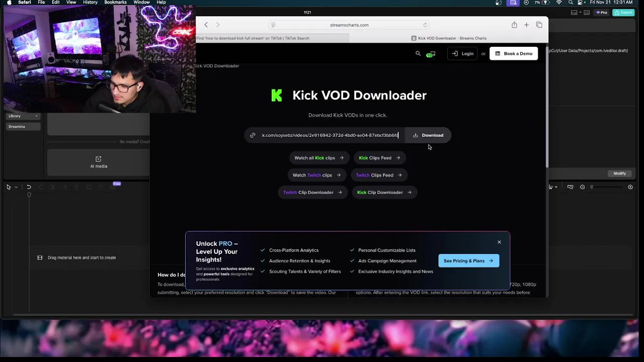
Task: Click the CapCut timeline zoom slider
Action: 606,187
